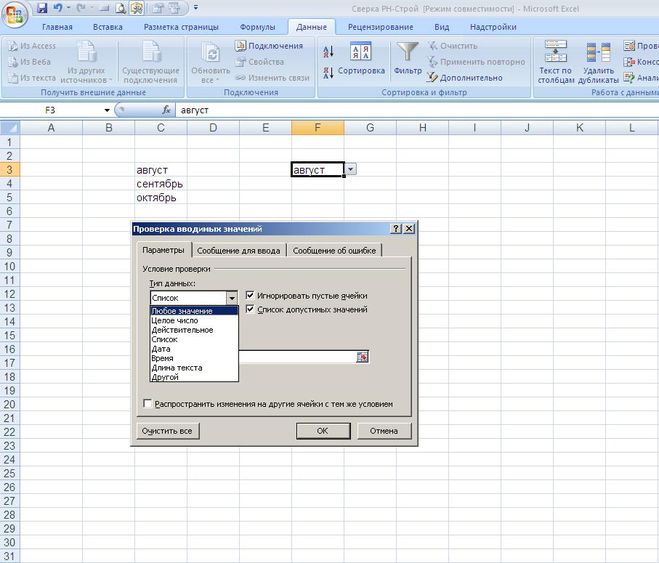The width and height of the screenshot is (659, 563).
Task: Click the source range input field
Action: (298, 357)
